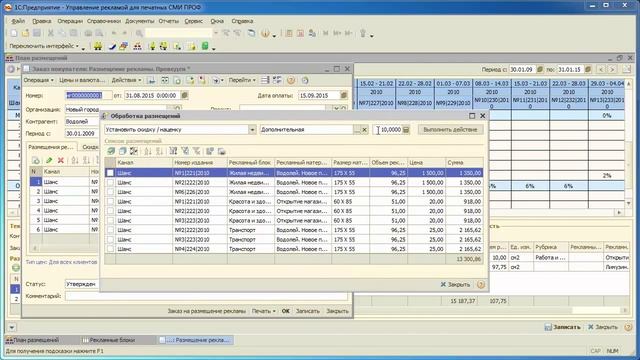640x360 pixels.
Task: Check row №6|226|2010 Жилая недвижимость
Action: (110, 192)
